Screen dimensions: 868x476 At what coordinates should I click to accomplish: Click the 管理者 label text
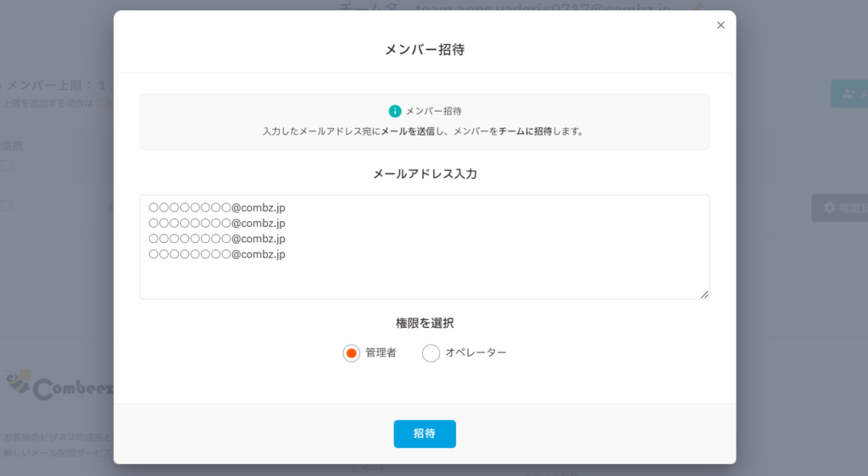381,352
